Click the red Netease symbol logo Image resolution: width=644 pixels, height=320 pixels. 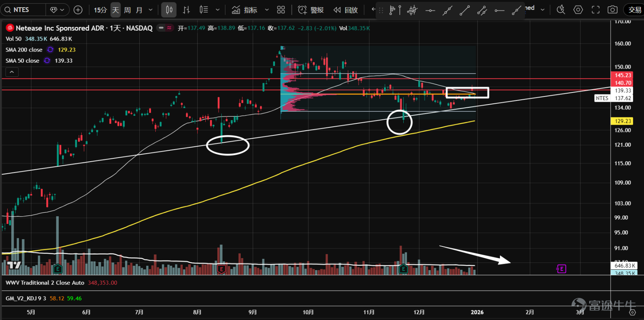click(x=10, y=28)
